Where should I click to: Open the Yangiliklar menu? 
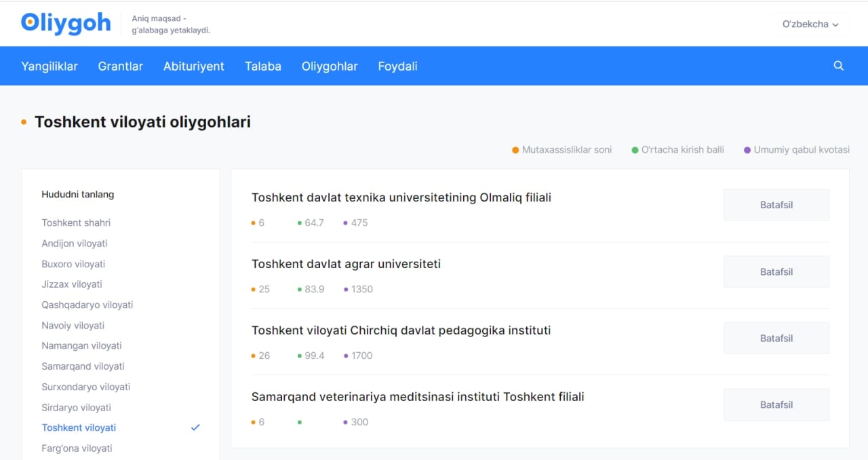tap(50, 66)
